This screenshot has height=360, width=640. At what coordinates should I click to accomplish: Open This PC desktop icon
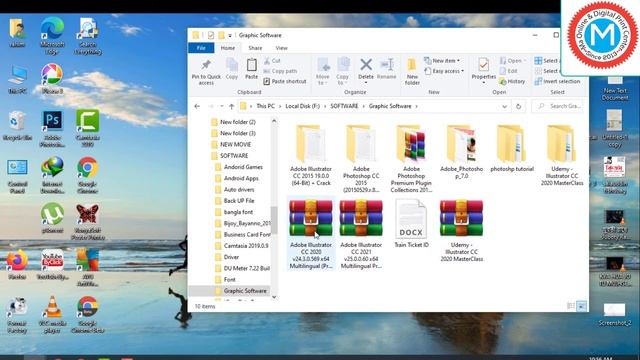17,79
